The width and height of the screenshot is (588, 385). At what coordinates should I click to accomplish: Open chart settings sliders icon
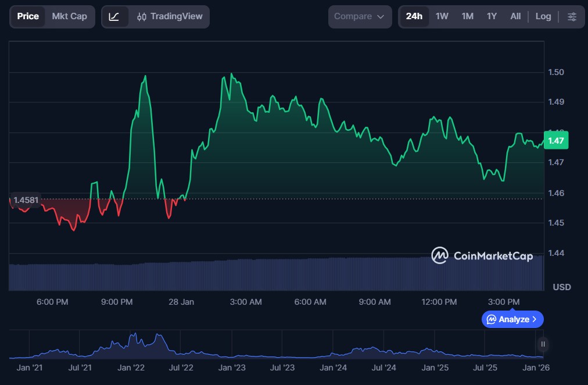[x=572, y=16]
